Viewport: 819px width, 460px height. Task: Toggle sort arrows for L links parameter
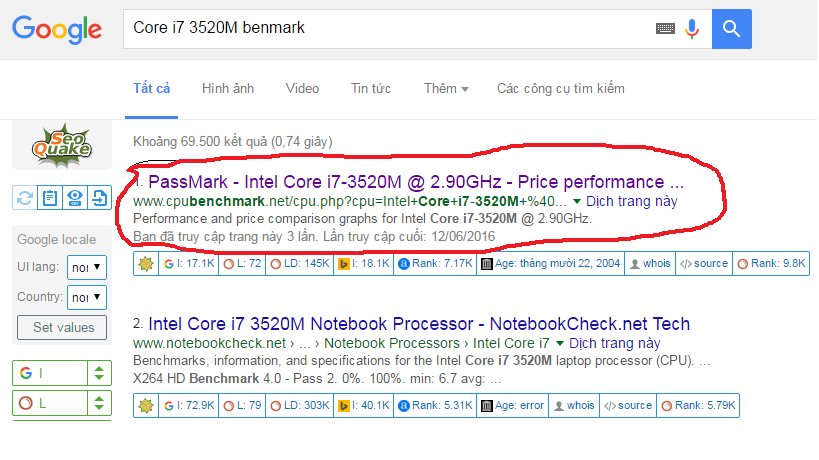click(x=98, y=403)
